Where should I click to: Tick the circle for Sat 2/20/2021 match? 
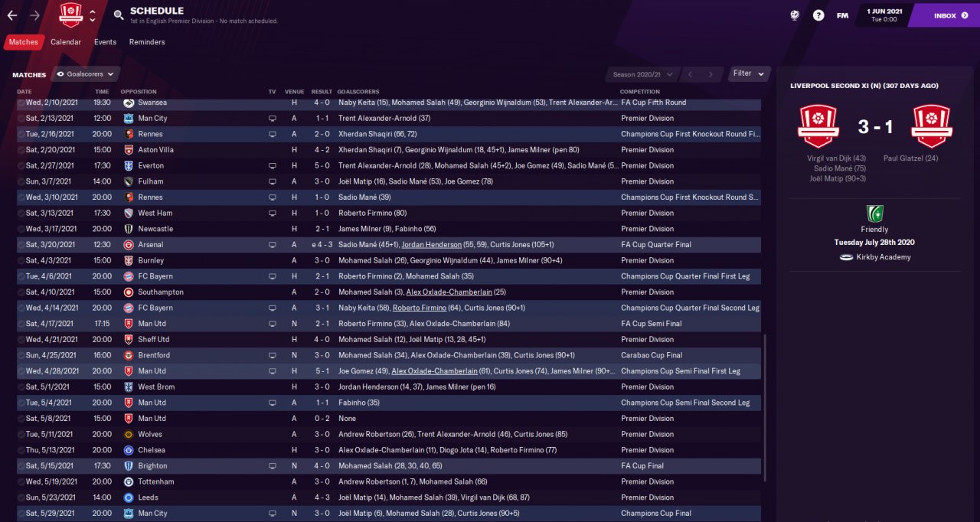point(21,150)
